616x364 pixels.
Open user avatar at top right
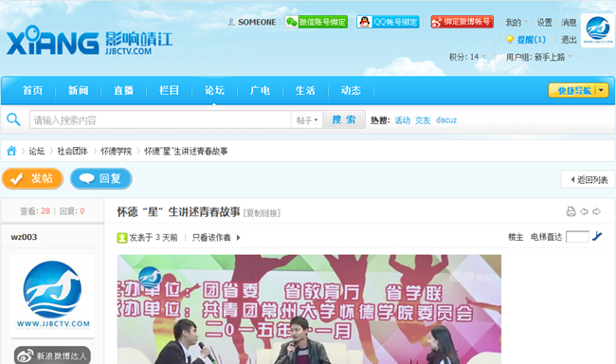[598, 30]
